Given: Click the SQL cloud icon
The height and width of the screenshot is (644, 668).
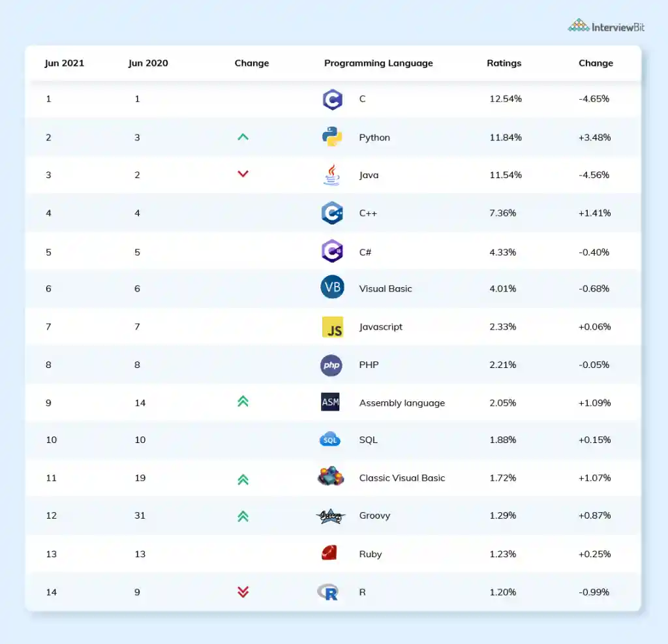Looking at the screenshot, I should [x=330, y=439].
